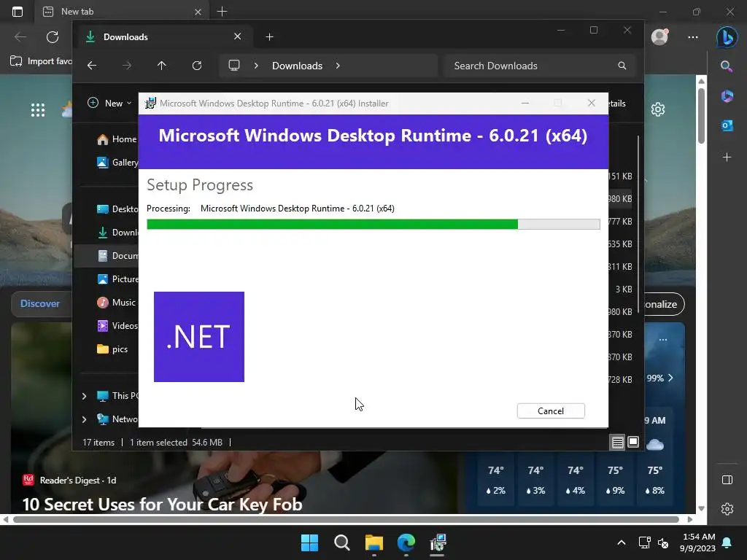This screenshot has width=747, height=560.
Task: Open new tab page settings gear
Action: [658, 109]
